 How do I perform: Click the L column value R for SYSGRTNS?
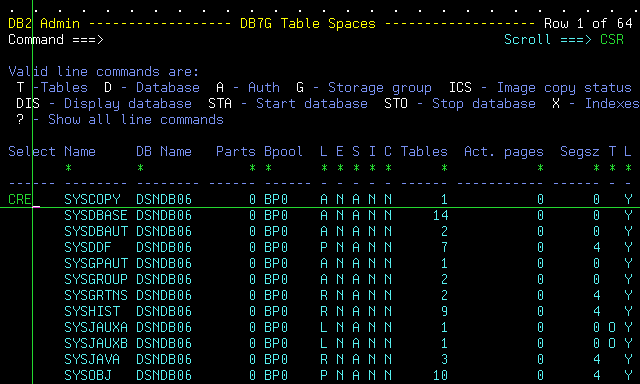point(324,295)
